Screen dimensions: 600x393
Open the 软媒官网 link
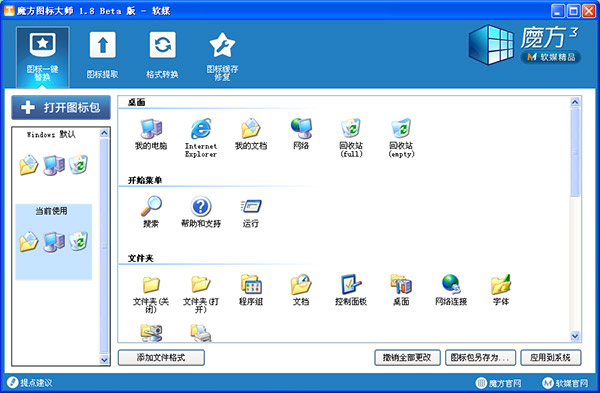[x=565, y=383]
